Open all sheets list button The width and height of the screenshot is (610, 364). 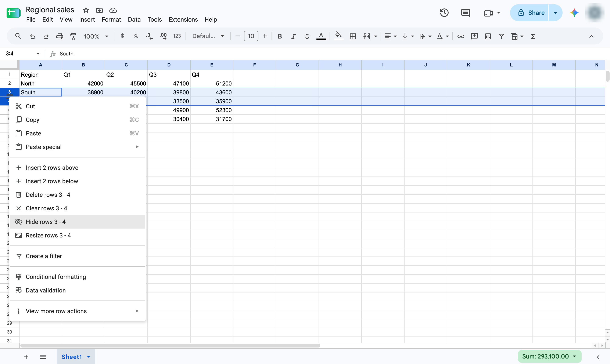tap(43, 357)
